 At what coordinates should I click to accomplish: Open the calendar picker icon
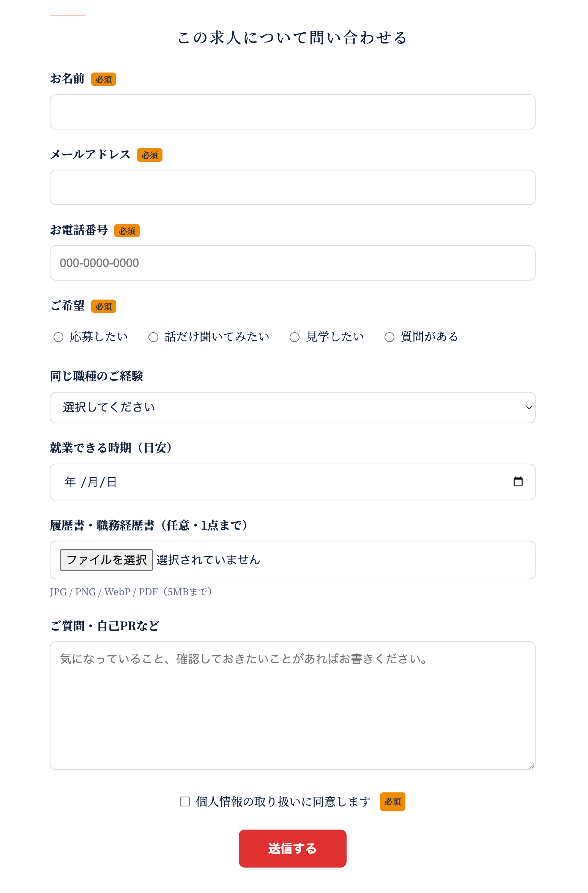(x=518, y=481)
